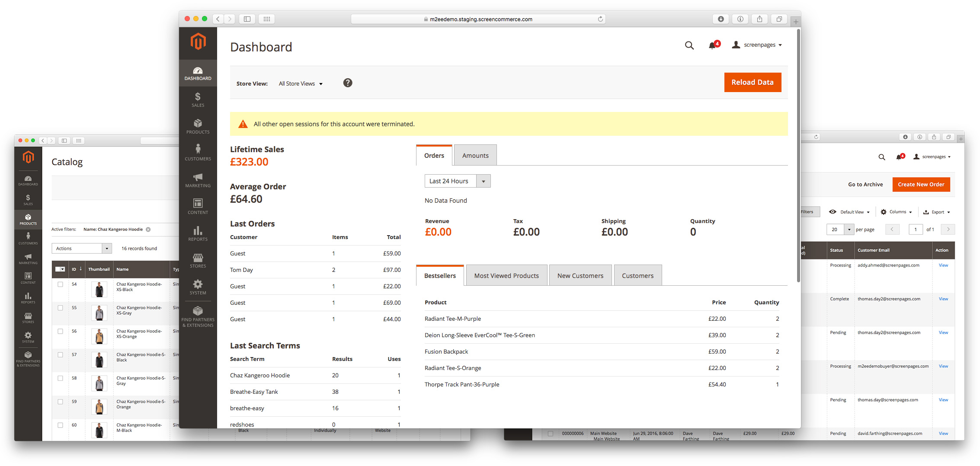980x466 pixels.
Task: Open Safari downloads icon in front window
Action: (721, 19)
